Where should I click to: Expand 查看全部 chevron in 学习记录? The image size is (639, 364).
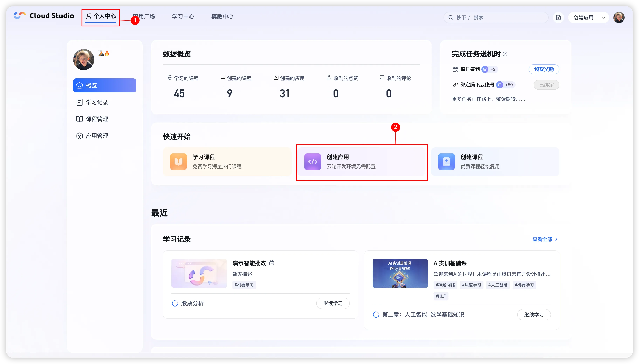(556, 239)
